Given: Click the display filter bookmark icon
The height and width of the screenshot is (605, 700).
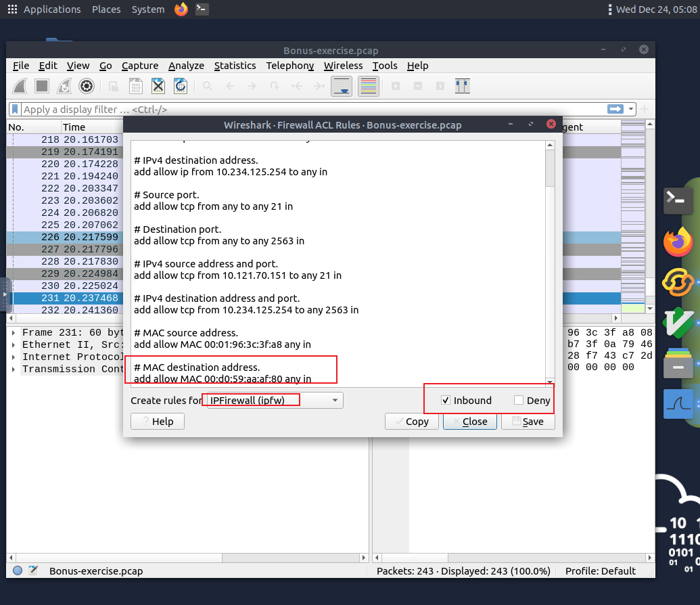Looking at the screenshot, I should pyautogui.click(x=15, y=109).
